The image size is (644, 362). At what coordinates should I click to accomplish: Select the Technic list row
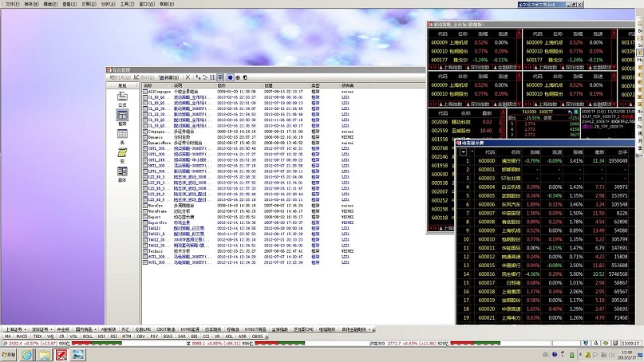coord(249,251)
